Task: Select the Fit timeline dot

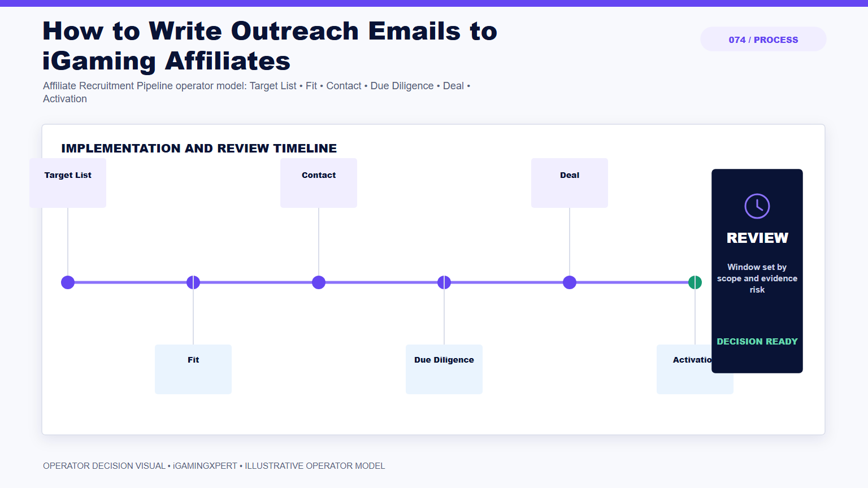Action: [193, 282]
